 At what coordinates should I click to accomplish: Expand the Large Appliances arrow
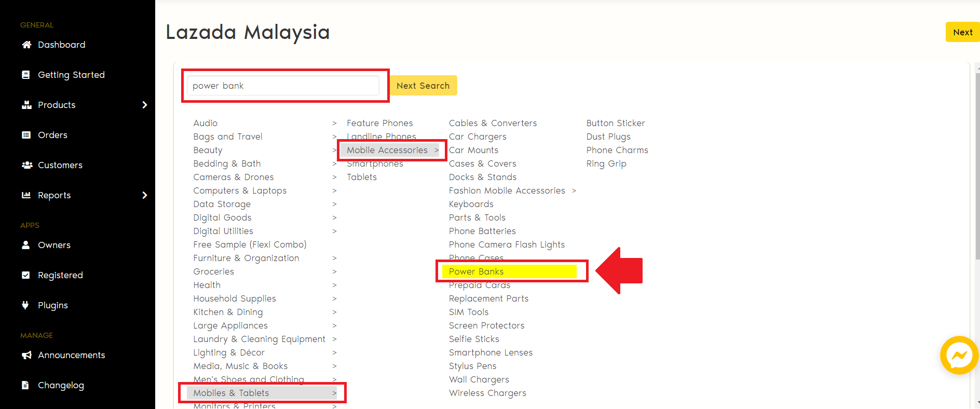click(x=334, y=325)
